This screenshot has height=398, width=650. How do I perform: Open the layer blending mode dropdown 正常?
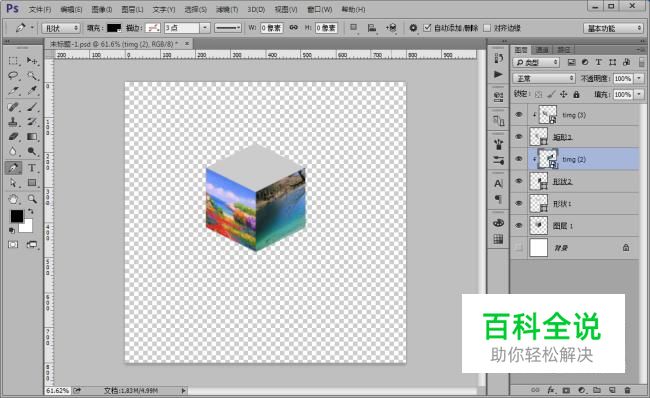pyautogui.click(x=544, y=78)
